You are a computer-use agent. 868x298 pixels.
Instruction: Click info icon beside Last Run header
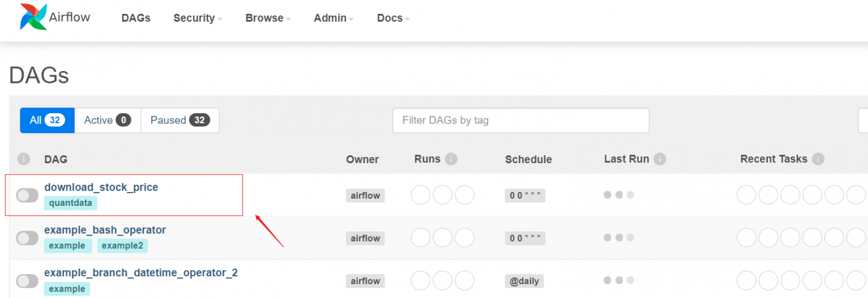(659, 159)
